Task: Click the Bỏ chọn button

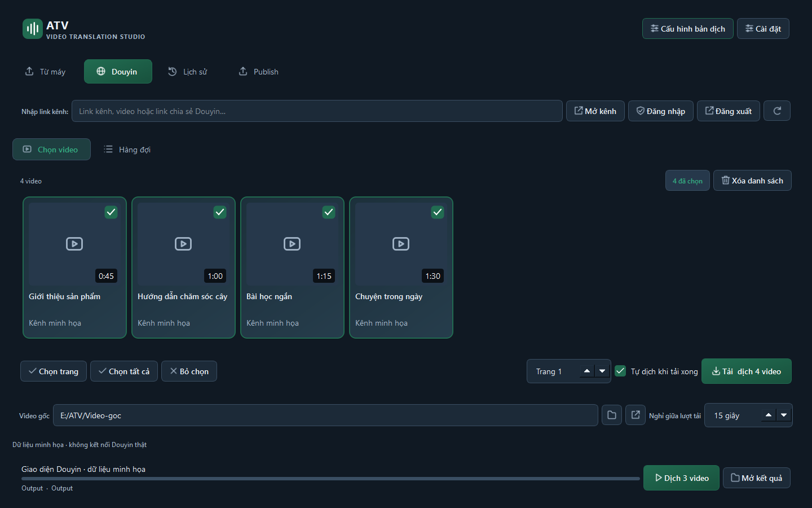Action: tap(189, 371)
